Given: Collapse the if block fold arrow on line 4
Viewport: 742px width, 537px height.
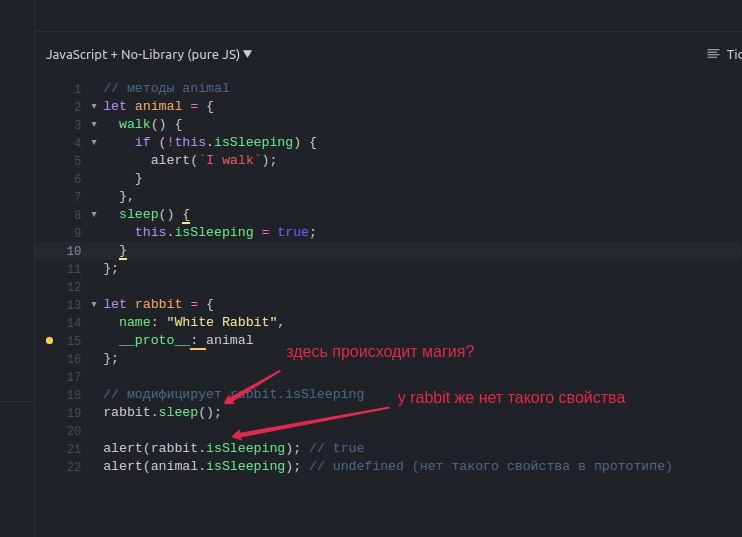Looking at the screenshot, I should (94, 142).
